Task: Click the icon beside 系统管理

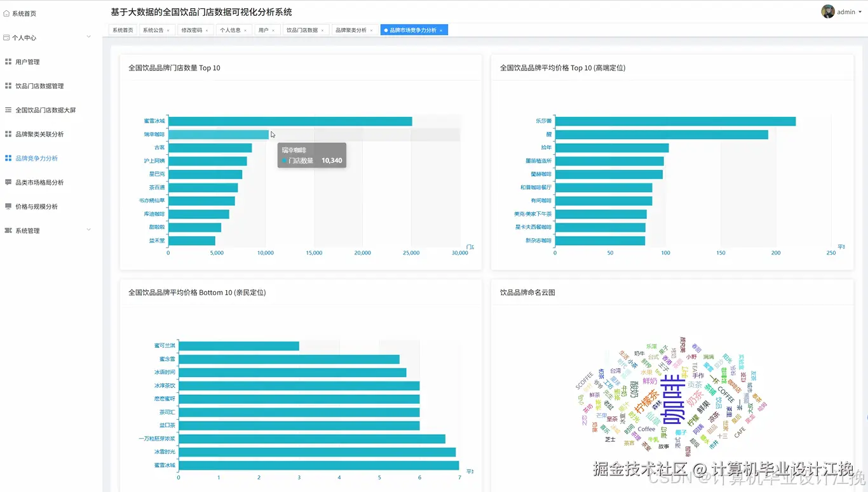Action: tap(8, 230)
